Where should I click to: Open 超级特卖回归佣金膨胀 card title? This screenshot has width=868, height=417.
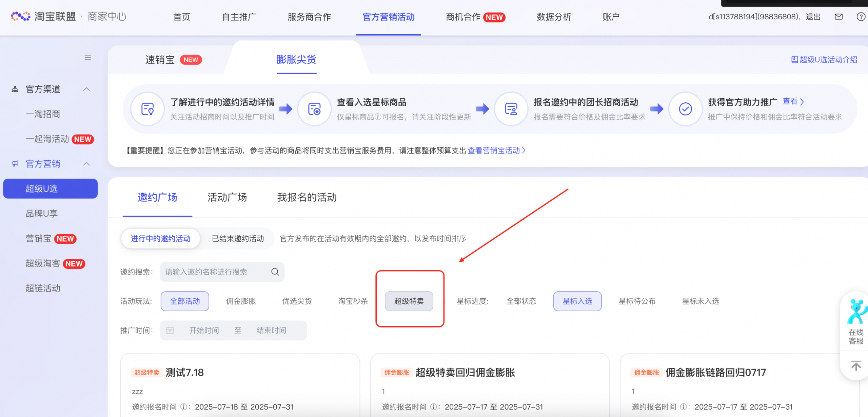tap(465, 373)
